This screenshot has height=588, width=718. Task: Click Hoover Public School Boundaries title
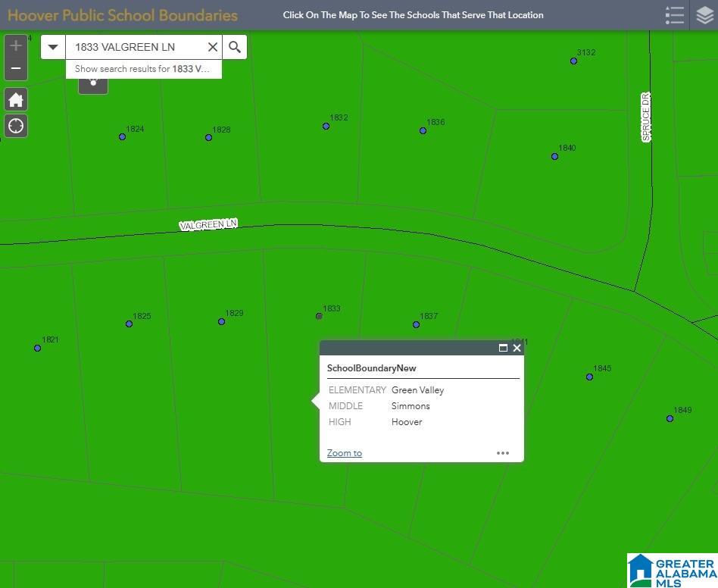(x=123, y=15)
